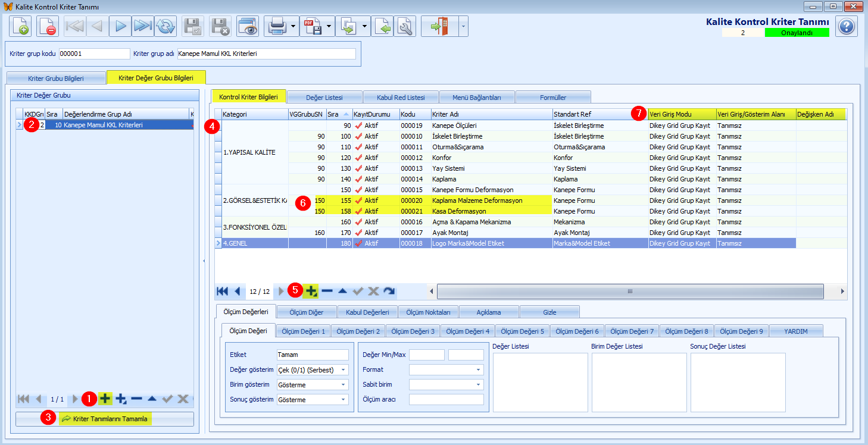Image resolution: width=868 pixels, height=445 pixels.
Task: Open the Kabul Red Listesi tab
Action: tap(401, 97)
